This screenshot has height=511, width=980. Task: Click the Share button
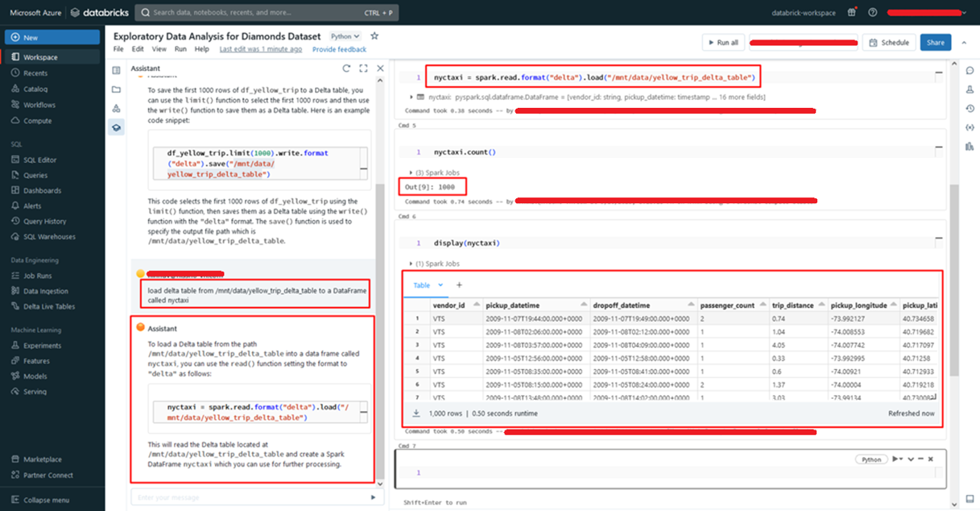[x=935, y=43]
